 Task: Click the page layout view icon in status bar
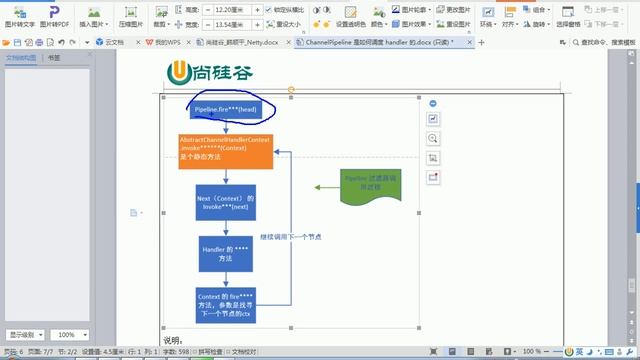click(x=452, y=351)
